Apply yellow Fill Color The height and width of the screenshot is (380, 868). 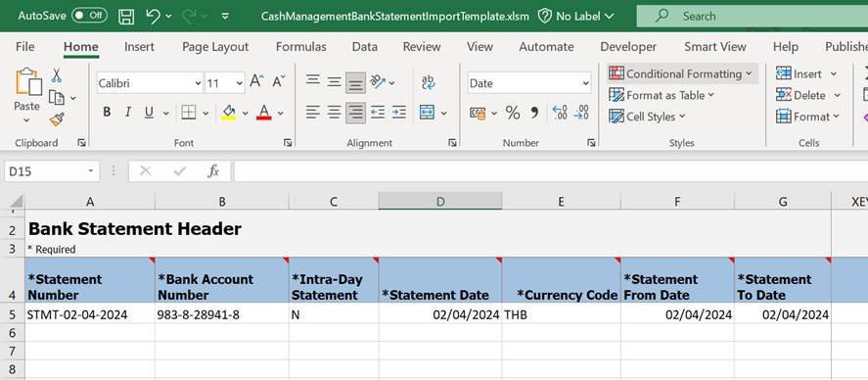229,113
